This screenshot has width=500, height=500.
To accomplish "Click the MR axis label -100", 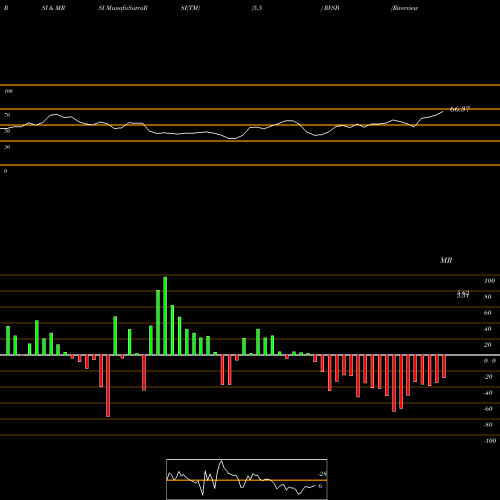I will (x=490, y=441).
